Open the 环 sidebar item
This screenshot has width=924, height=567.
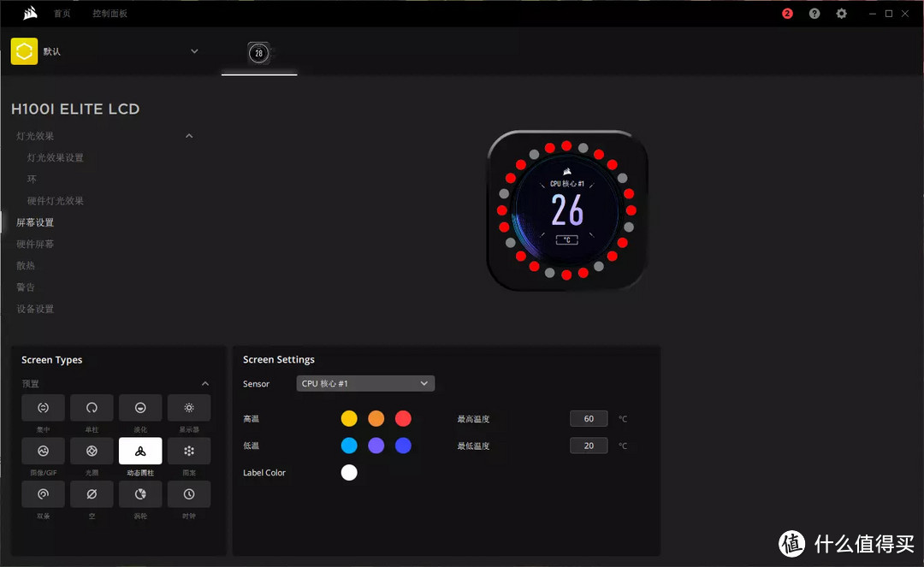32,179
